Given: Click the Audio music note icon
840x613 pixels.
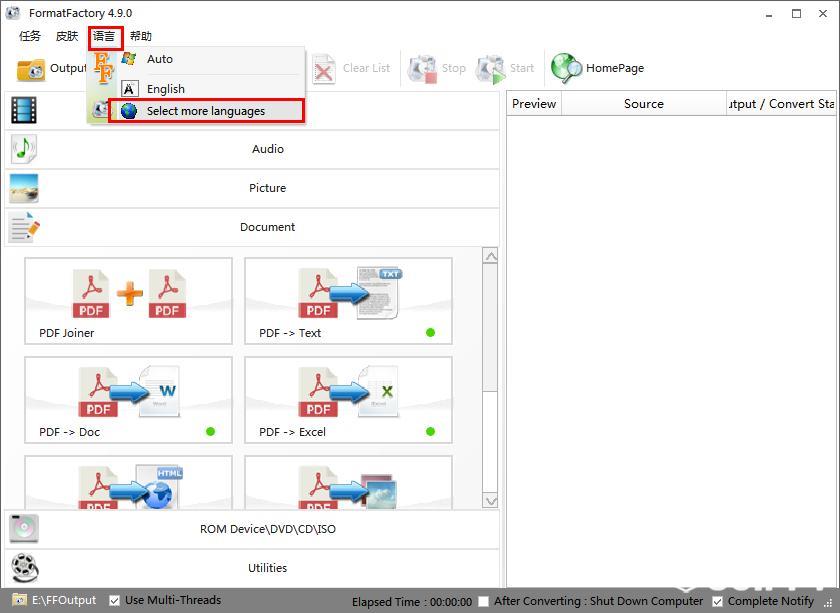Looking at the screenshot, I should 24,149.
